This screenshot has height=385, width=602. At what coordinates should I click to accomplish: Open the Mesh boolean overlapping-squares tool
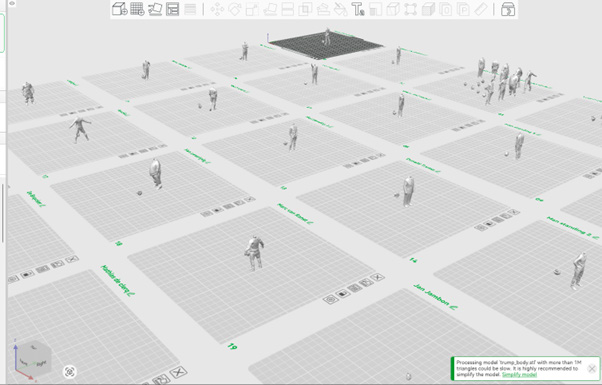tap(305, 9)
